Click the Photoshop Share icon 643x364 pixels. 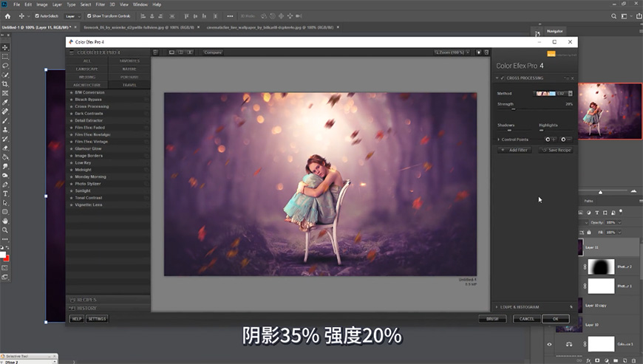639,16
